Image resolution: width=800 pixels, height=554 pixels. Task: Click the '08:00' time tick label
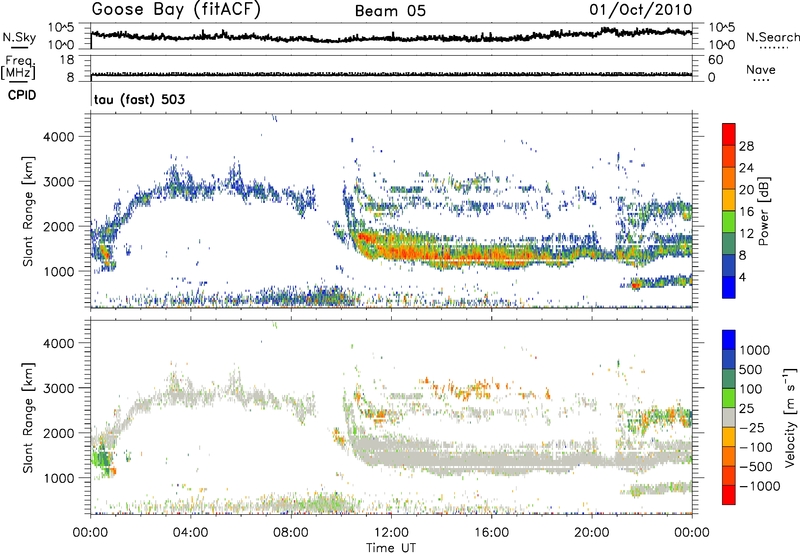[291, 533]
